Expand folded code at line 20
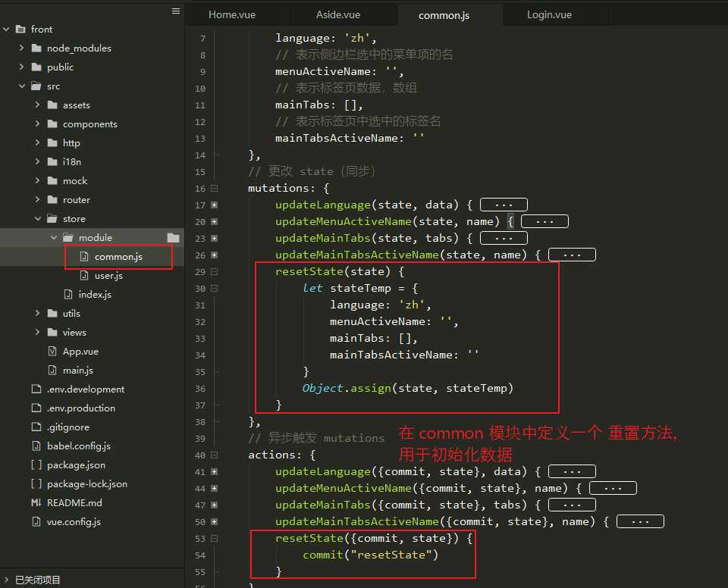 click(214, 222)
